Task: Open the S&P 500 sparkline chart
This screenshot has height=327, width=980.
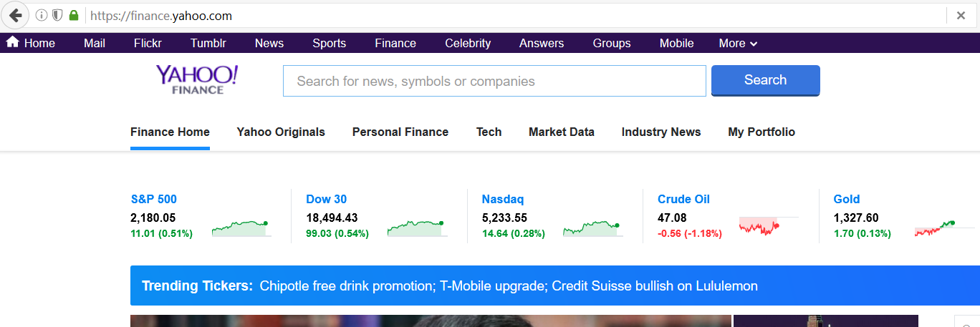Action: click(x=241, y=228)
